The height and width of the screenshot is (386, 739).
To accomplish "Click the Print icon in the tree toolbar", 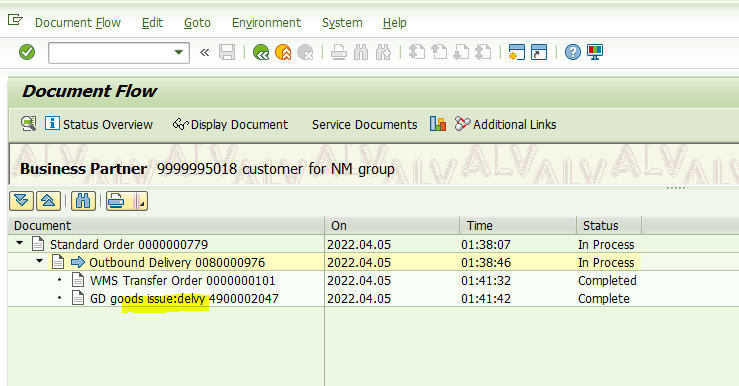I will 117,201.
